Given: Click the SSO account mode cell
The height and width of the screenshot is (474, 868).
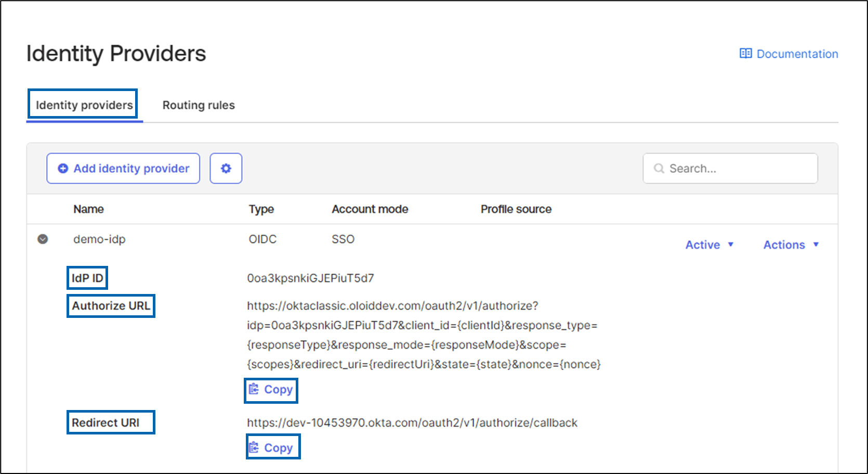Looking at the screenshot, I should click(343, 239).
